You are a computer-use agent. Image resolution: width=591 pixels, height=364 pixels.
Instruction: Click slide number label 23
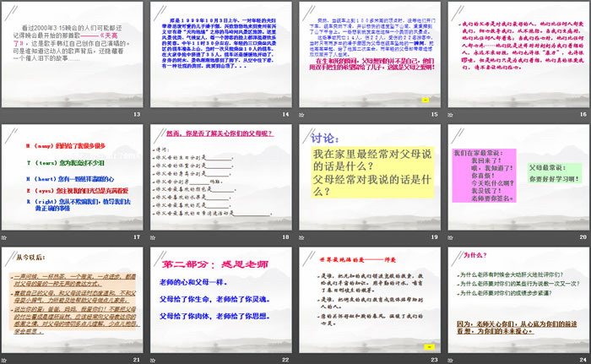coord(434,360)
